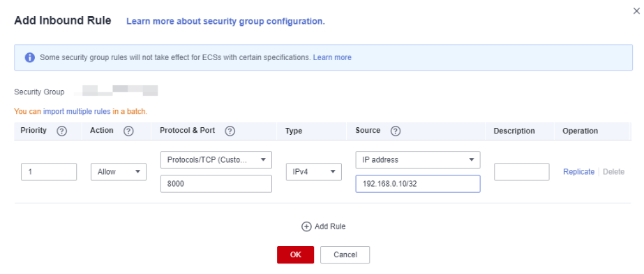Click the plus icon beside Add Rule
Screen dimensions: 644x274
click(306, 226)
